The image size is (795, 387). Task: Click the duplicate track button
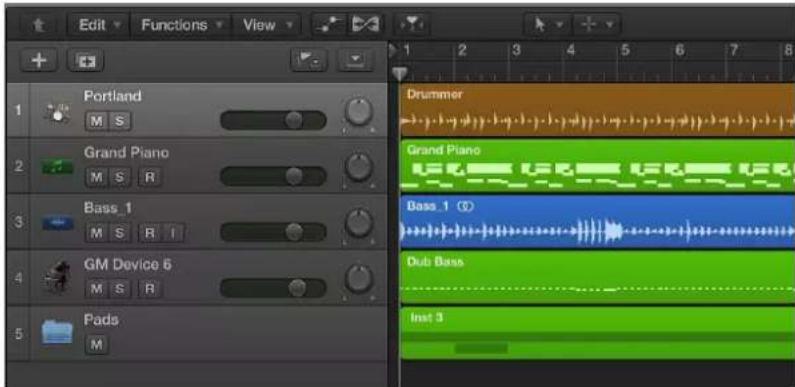click(85, 61)
